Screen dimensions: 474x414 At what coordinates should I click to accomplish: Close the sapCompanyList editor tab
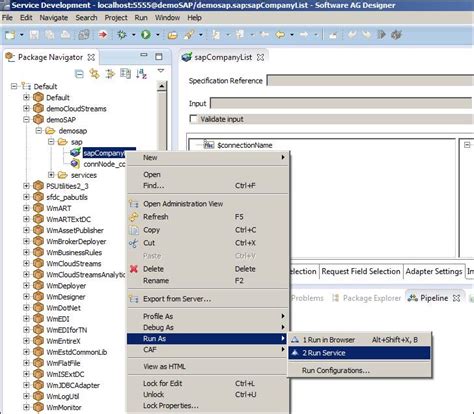(x=260, y=57)
